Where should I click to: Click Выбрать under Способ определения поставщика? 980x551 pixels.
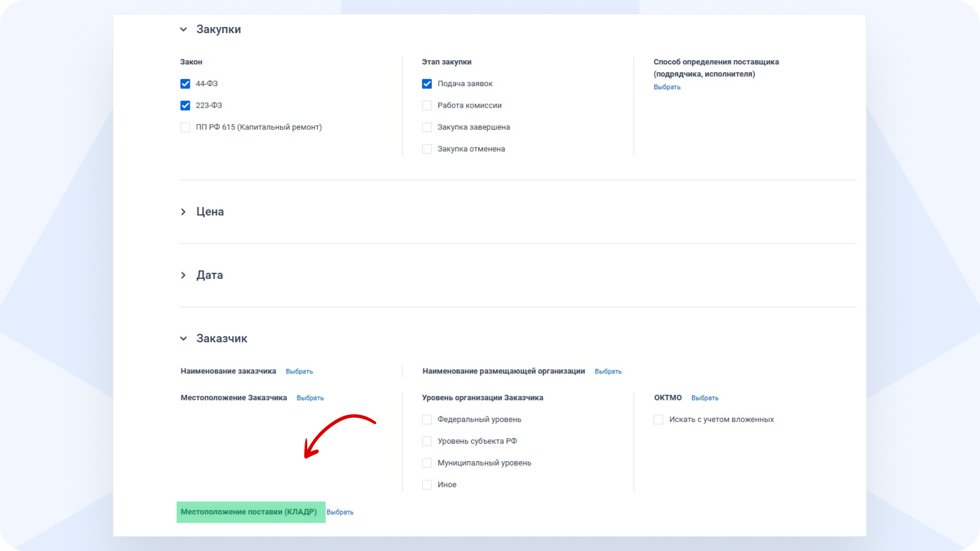click(x=667, y=87)
